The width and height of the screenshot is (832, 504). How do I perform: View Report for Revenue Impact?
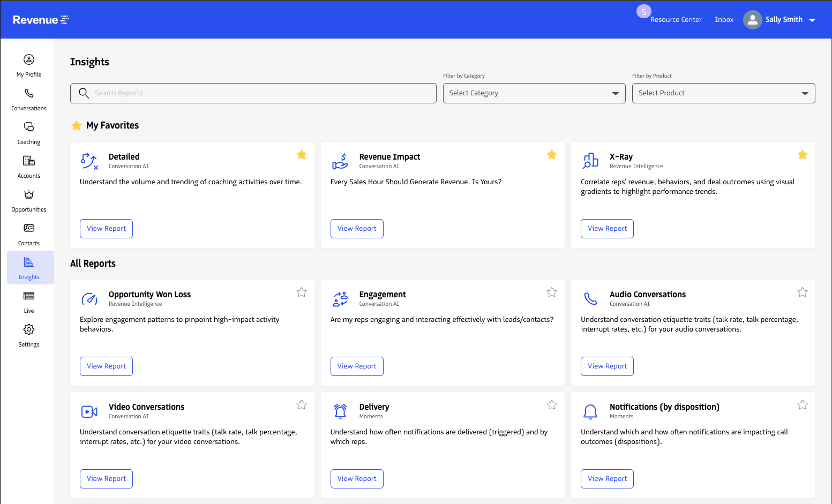(x=357, y=229)
